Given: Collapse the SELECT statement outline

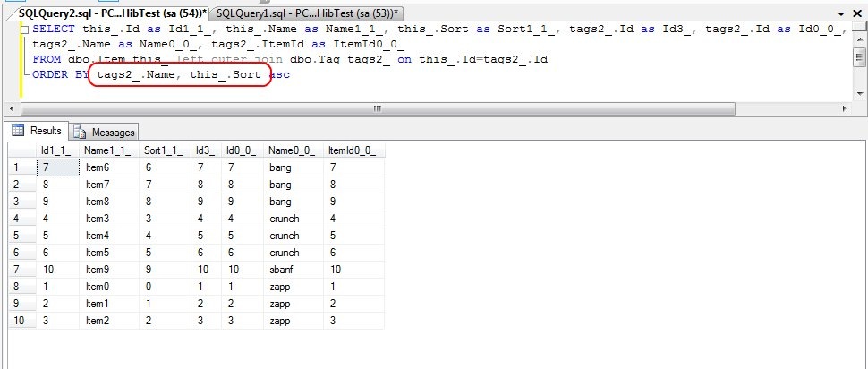Looking at the screenshot, I should click(x=24, y=30).
